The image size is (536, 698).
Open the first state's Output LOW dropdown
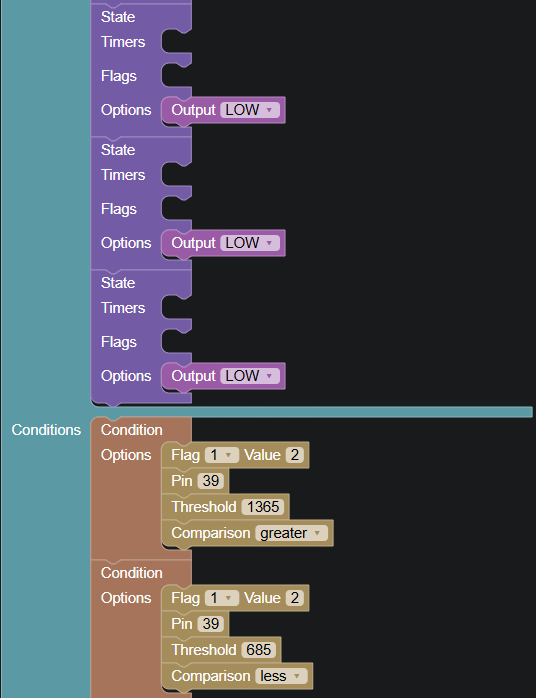point(250,110)
